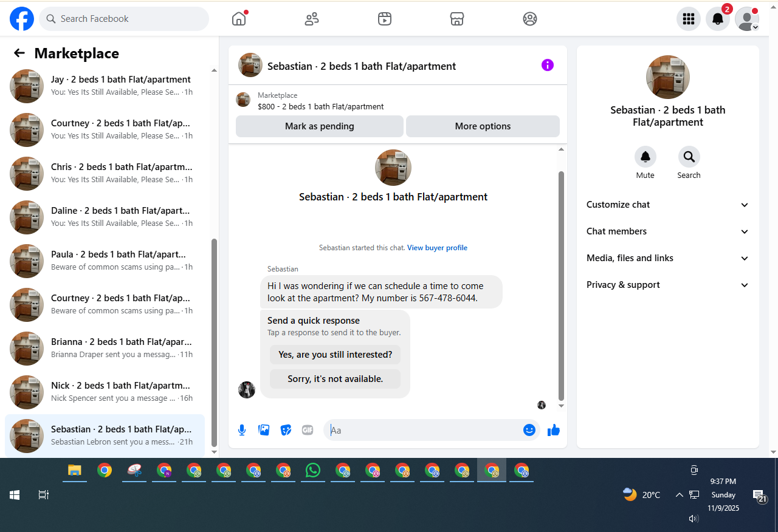Viewport: 778px width, 532px height.
Task: Click the chat messages scrollbar thumb
Action: (x=561, y=285)
